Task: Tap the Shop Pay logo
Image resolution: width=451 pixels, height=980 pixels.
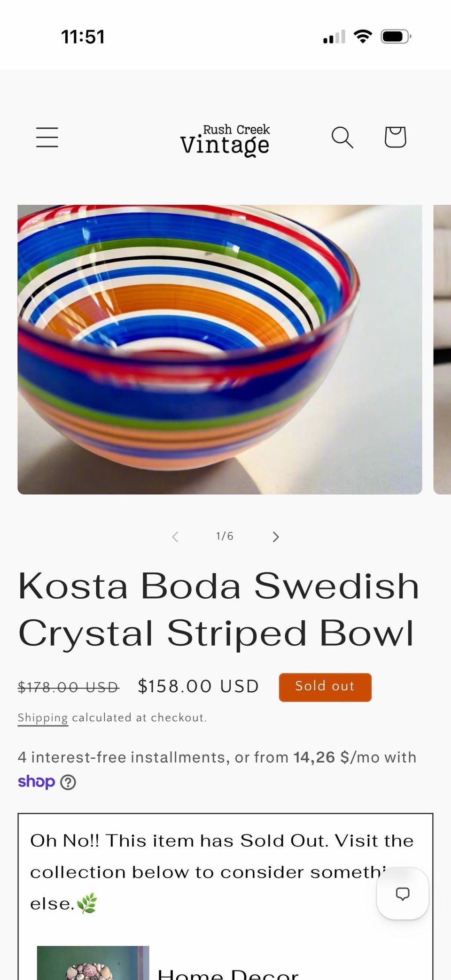Action: 36,782
